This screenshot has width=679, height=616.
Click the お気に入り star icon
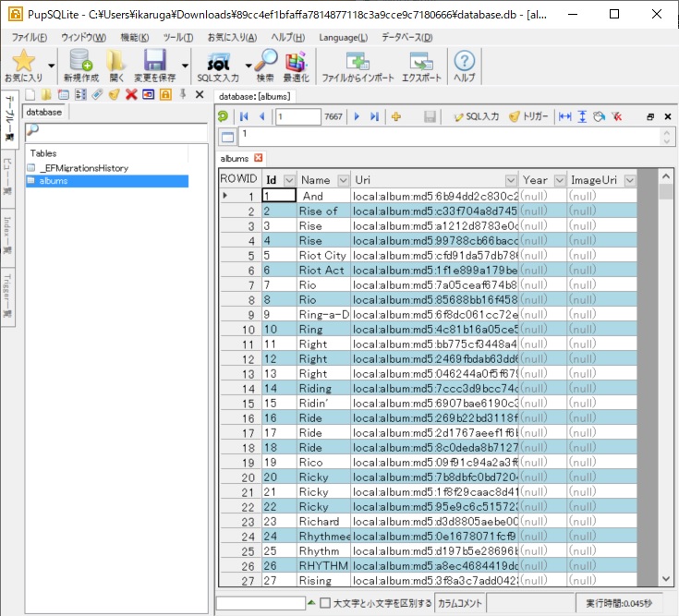(x=23, y=61)
